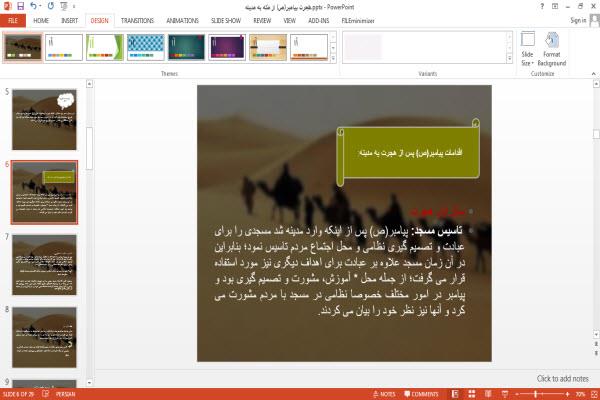Apply the white Retrospect theme with orange line

[x=309, y=47]
